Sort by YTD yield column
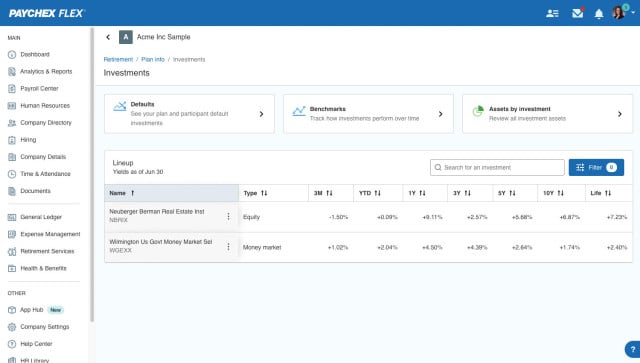This screenshot has width=640, height=363. (x=378, y=193)
